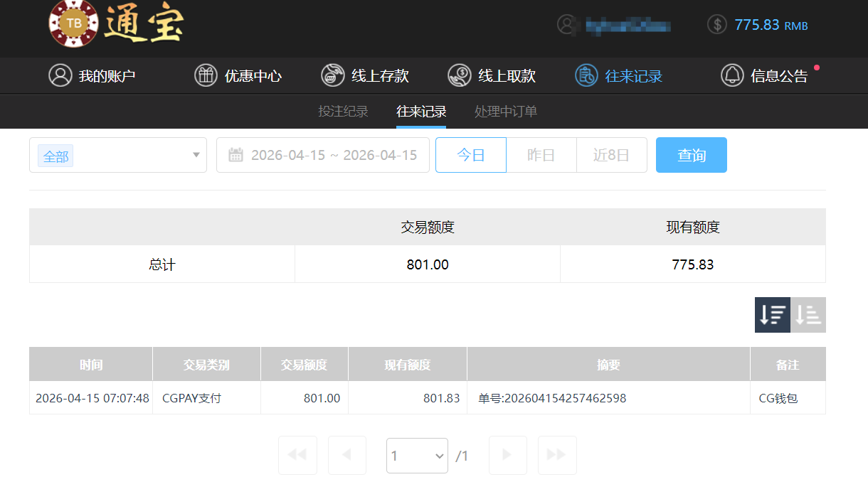
Task: Click the 近8日 range selector
Action: (x=611, y=154)
